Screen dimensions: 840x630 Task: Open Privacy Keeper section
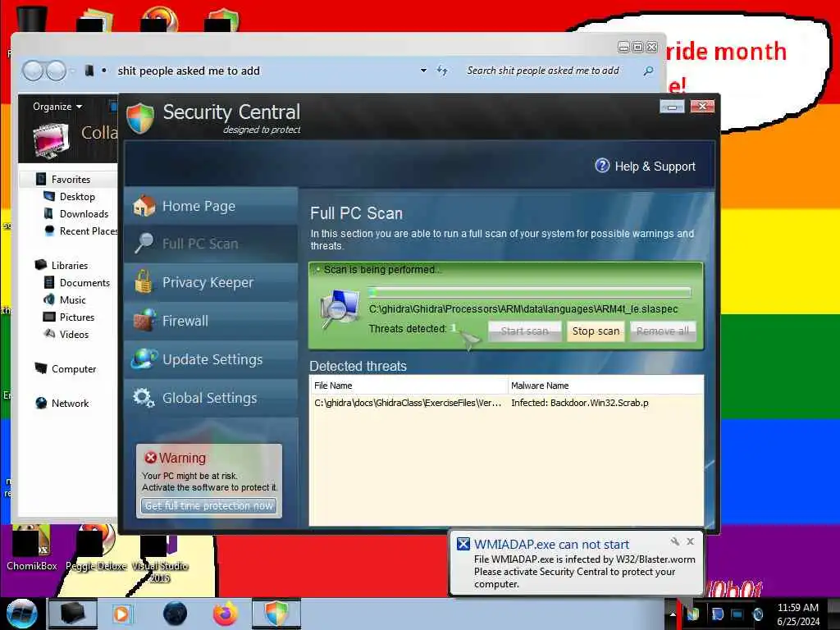[x=211, y=282]
